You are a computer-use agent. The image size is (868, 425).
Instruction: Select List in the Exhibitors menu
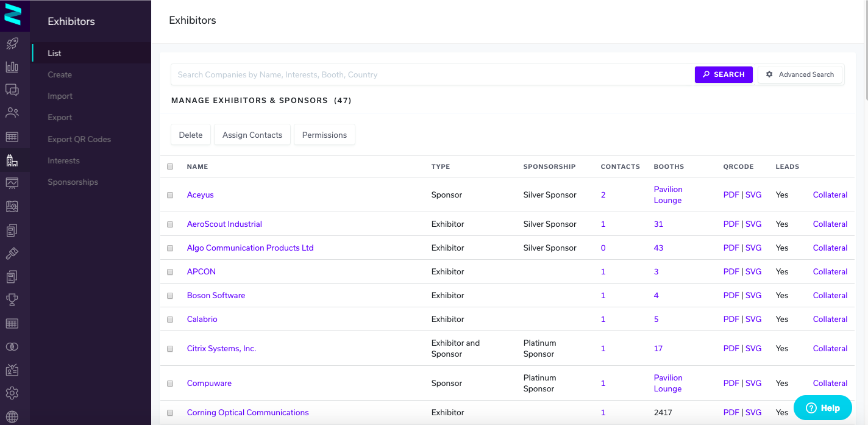(90, 53)
